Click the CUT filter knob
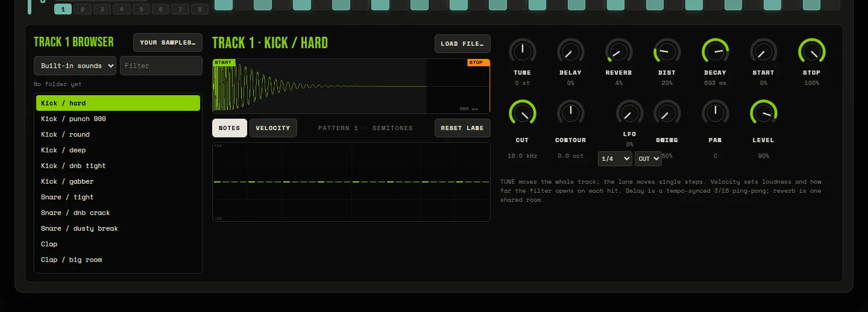Image resolution: width=868 pixels, height=312 pixels. coord(523,113)
